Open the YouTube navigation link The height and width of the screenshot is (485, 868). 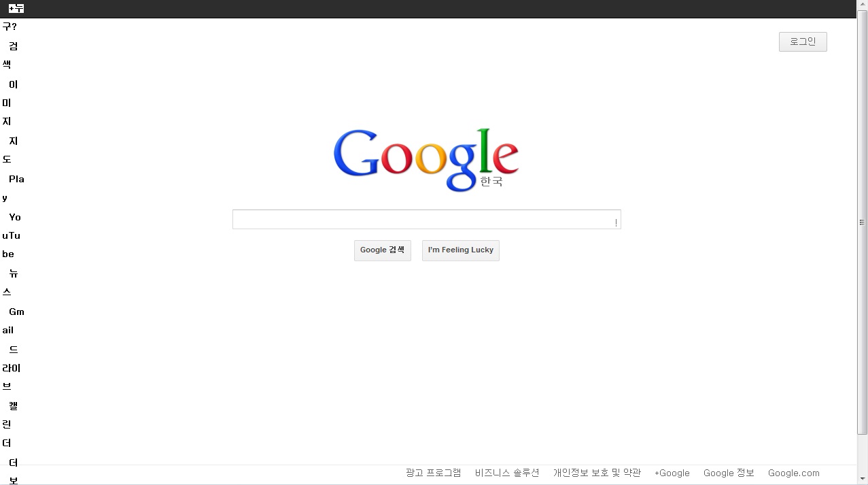point(12,235)
